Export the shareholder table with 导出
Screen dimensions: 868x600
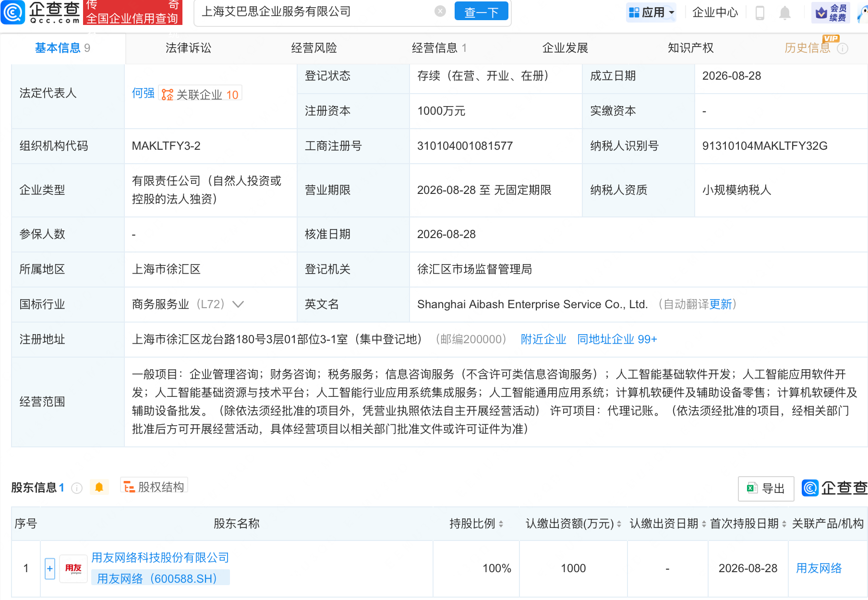pos(766,489)
